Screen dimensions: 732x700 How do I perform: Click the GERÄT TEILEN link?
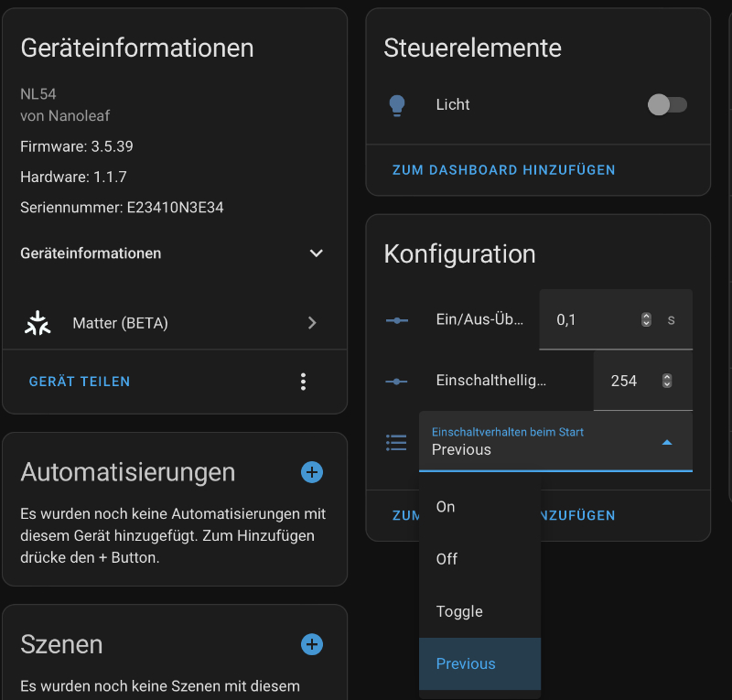(x=79, y=381)
